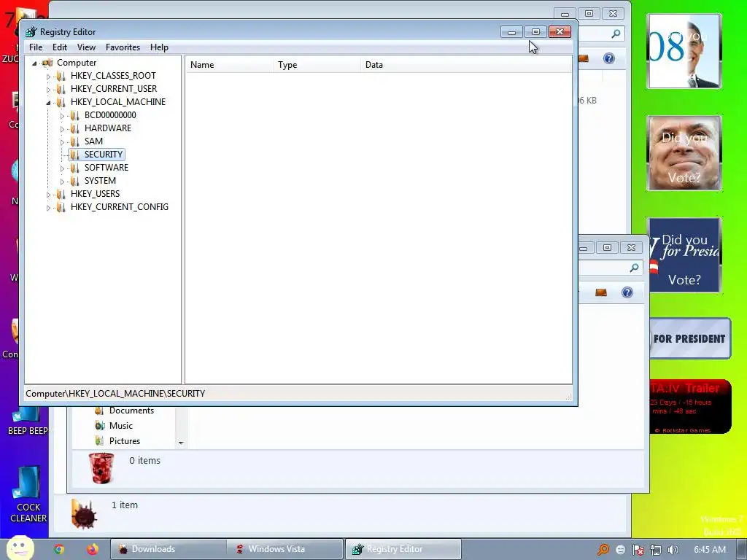
Task: Click the SECURITY folder icon
Action: tap(74, 155)
